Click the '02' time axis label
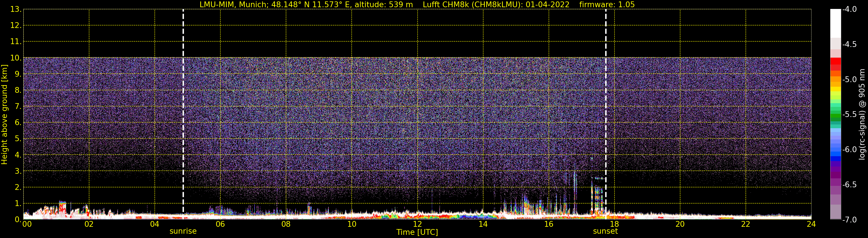The height and width of the screenshot is (238, 868). pos(89,224)
